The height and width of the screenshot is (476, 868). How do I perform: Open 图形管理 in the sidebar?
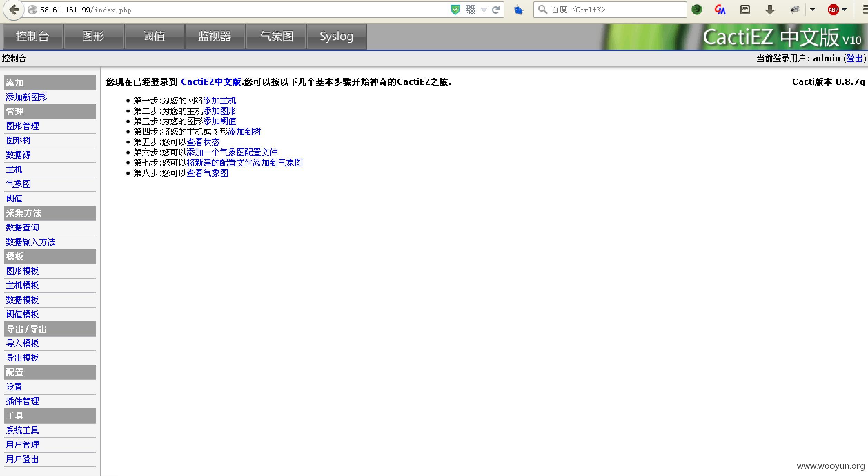(22, 126)
